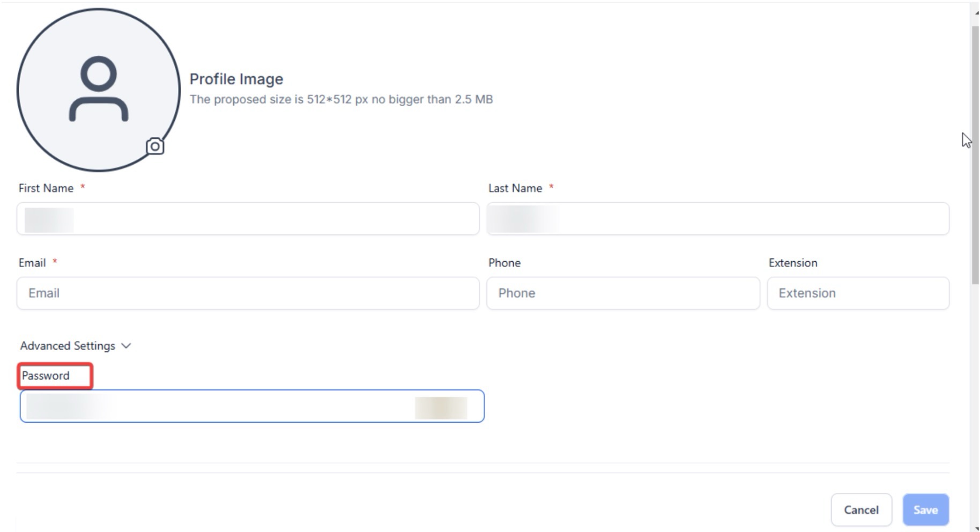This screenshot has height=532, width=980.
Task: Collapse Advanced Settings using the chevron arrow
Action: tap(127, 346)
